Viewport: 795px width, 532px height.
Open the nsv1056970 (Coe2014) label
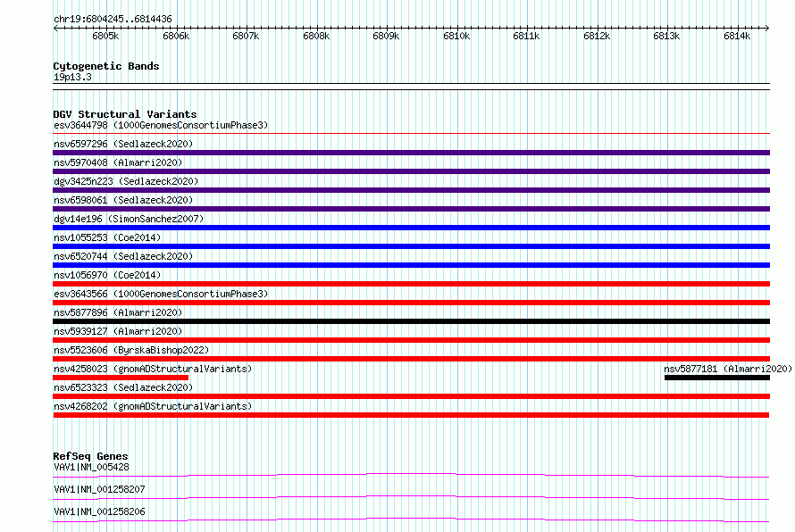click(x=107, y=275)
